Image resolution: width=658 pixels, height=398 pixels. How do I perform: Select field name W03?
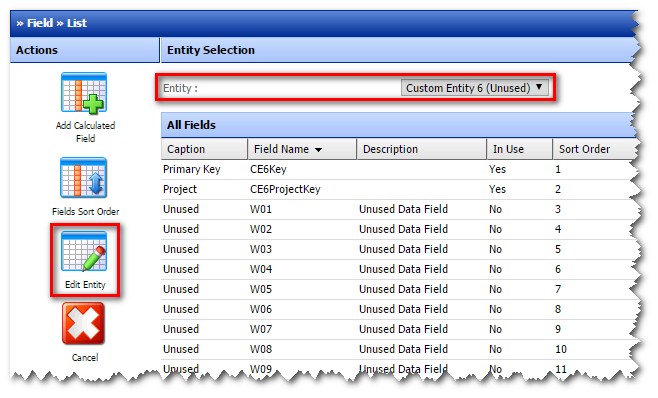(261, 249)
